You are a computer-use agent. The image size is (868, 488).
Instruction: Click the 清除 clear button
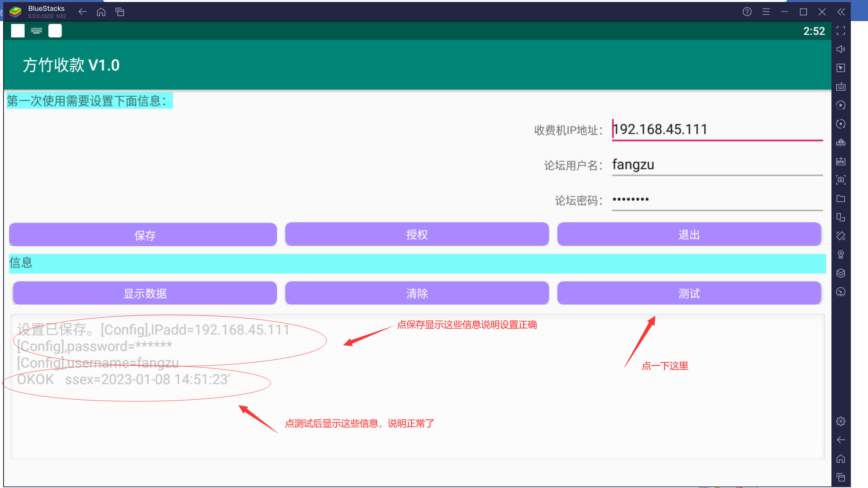click(417, 293)
